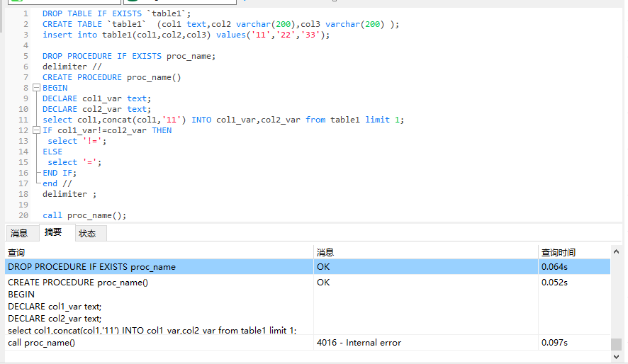Click 'end //' on line 17
The image size is (628, 364).
(57, 183)
